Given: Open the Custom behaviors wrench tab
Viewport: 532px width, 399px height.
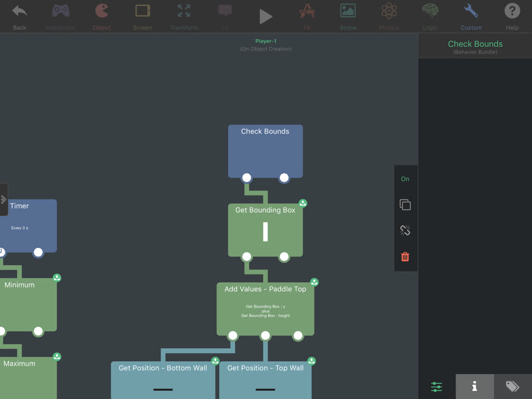Looking at the screenshot, I should coord(471,16).
